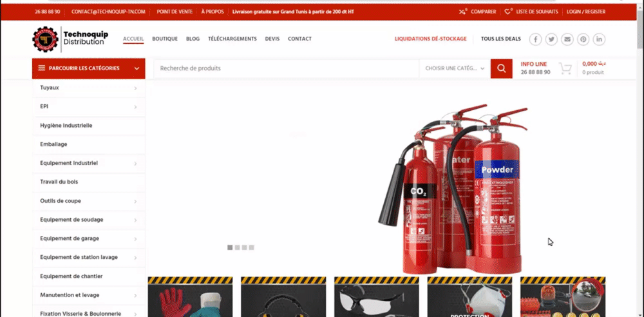Click the hamburger icon in categories header
This screenshot has width=644, height=317.
41,68
